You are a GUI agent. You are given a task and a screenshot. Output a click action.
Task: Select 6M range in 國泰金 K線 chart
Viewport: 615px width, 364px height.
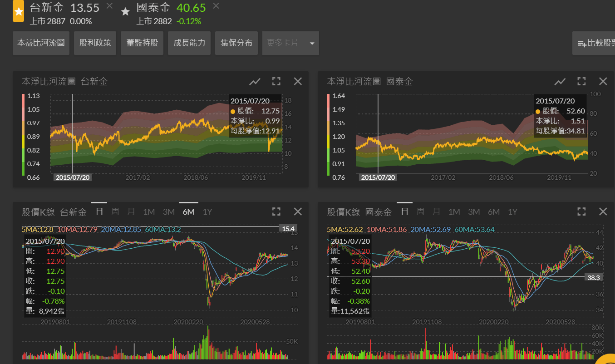(x=494, y=212)
